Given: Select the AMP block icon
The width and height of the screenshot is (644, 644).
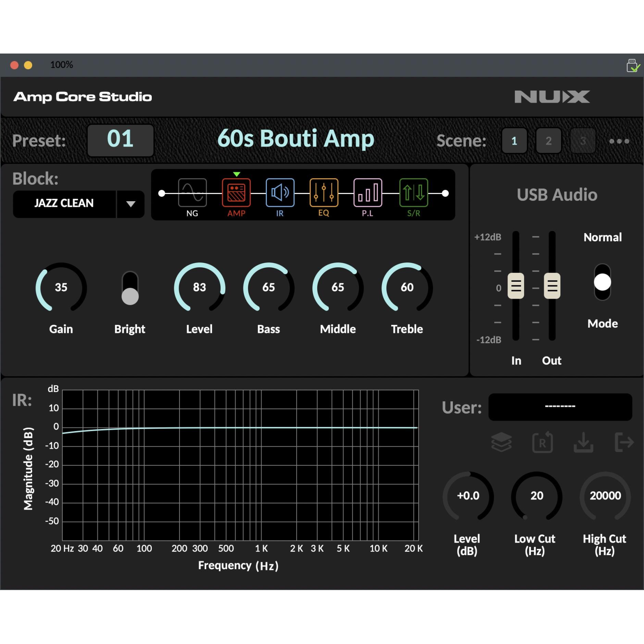Looking at the screenshot, I should 236,193.
